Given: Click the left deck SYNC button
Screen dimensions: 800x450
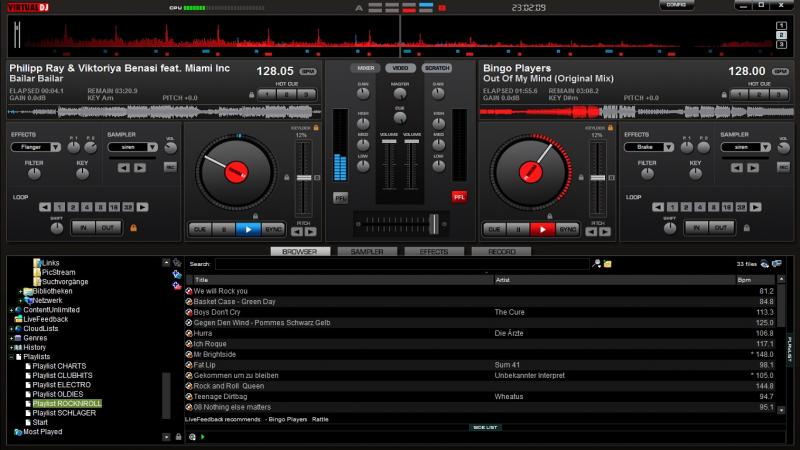Looking at the screenshot, I should click(x=273, y=229).
